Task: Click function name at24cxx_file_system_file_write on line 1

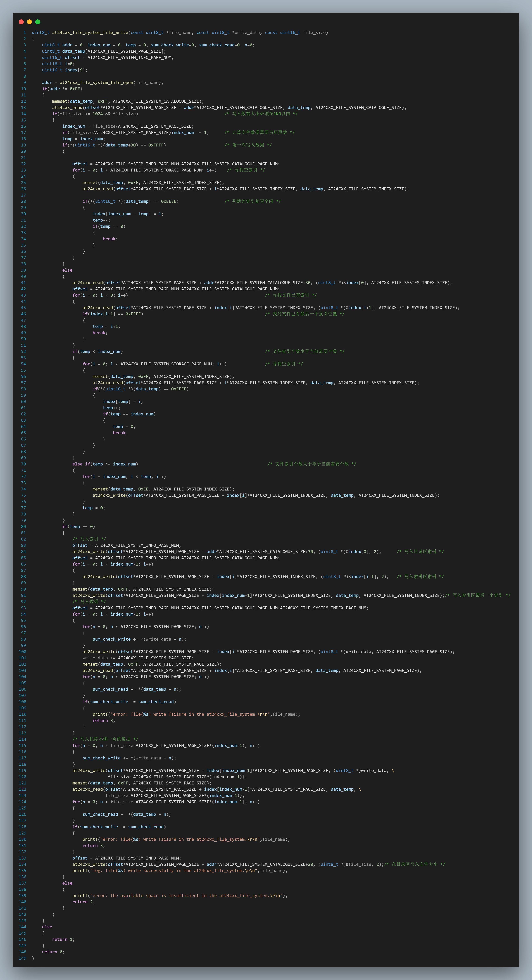Action: tap(90, 33)
